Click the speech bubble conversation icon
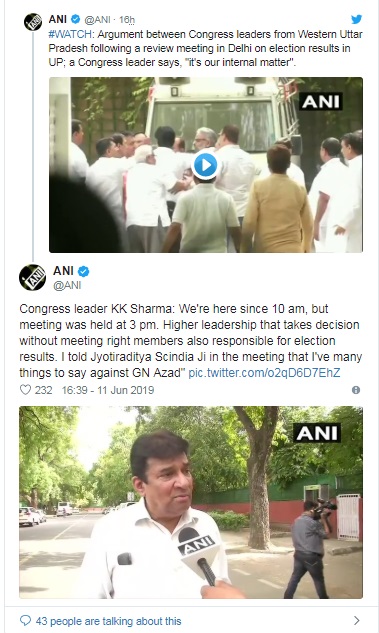 point(25,620)
